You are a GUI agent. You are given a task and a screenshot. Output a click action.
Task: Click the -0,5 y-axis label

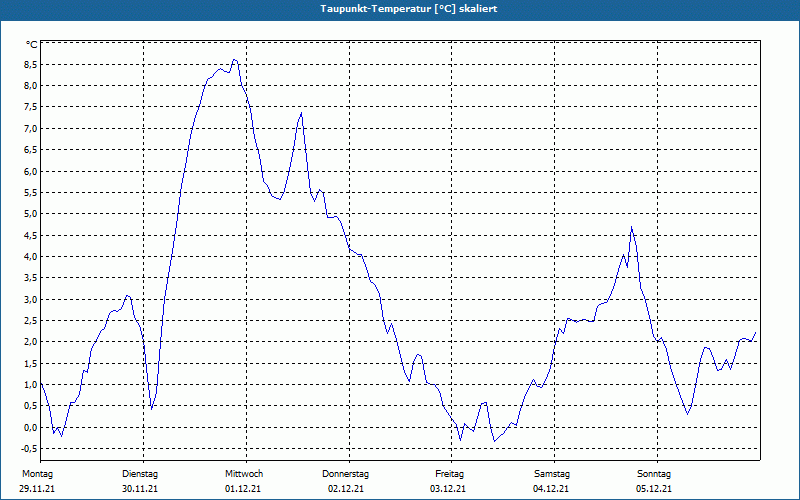tap(29, 448)
